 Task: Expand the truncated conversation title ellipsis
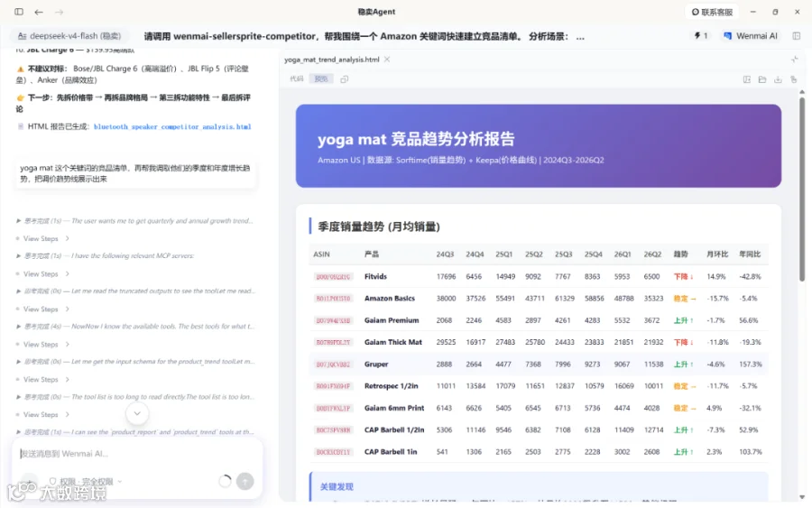[x=580, y=37]
